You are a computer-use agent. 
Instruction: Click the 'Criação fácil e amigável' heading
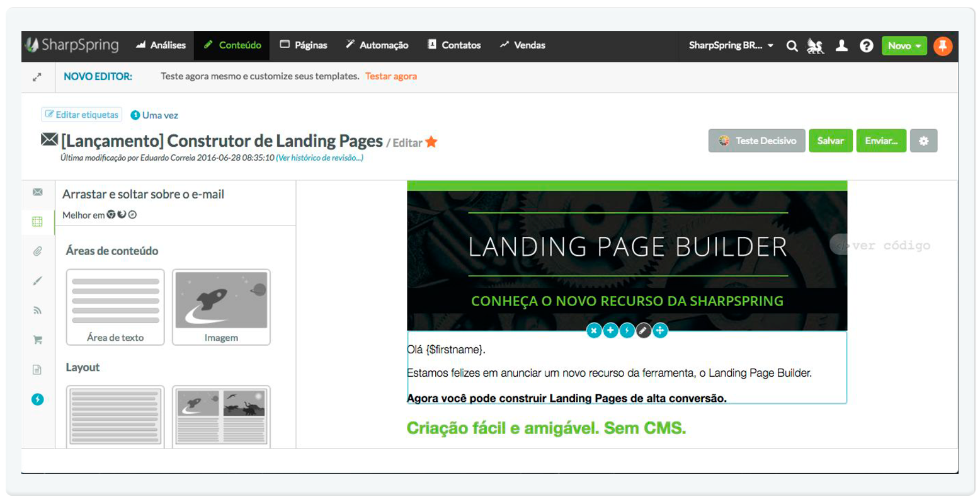[x=546, y=428]
